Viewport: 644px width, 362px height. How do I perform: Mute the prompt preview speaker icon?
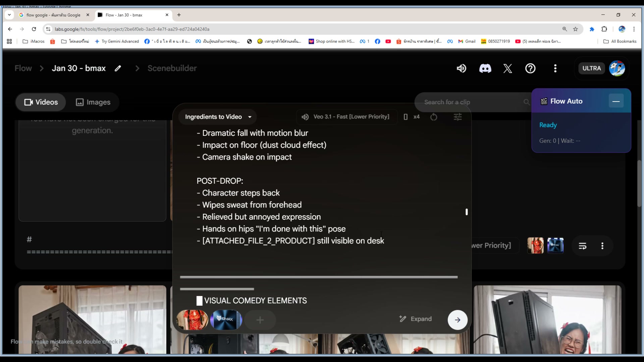pos(305,117)
